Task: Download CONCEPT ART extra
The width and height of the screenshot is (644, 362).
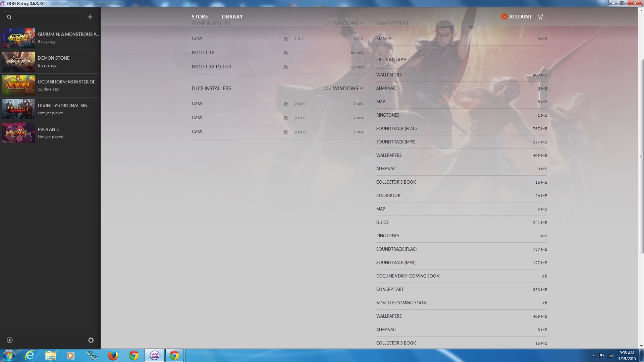Action: pos(462,290)
